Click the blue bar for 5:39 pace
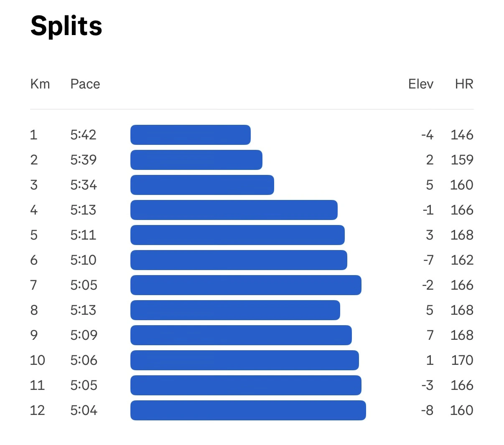Viewport: 504px width, 445px height. (x=196, y=160)
